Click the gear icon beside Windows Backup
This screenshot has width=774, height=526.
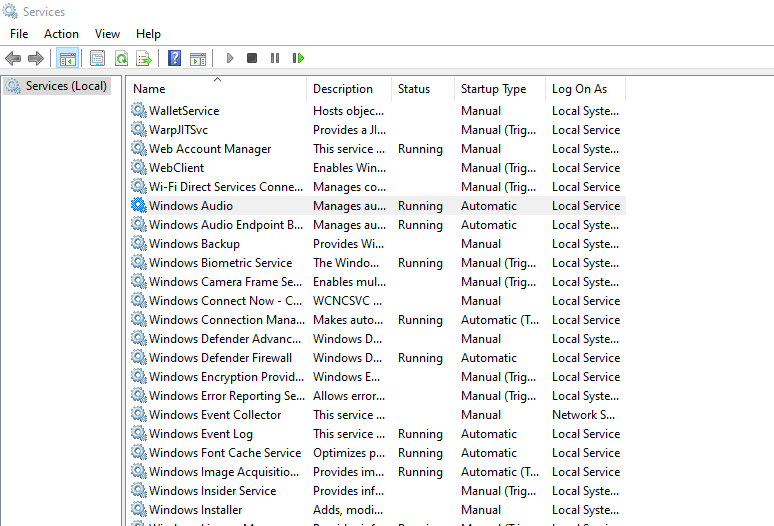tap(139, 243)
